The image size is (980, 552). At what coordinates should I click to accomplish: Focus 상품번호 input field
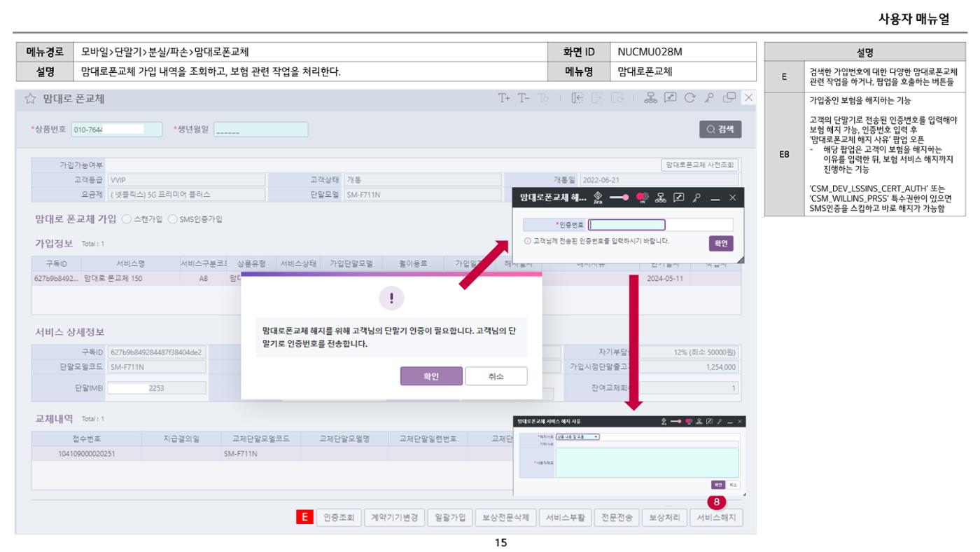coord(117,130)
